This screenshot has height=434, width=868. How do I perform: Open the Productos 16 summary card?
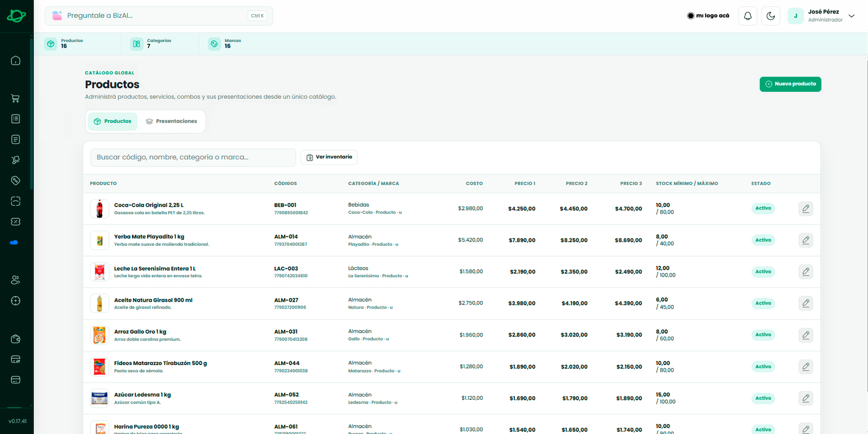pos(79,44)
